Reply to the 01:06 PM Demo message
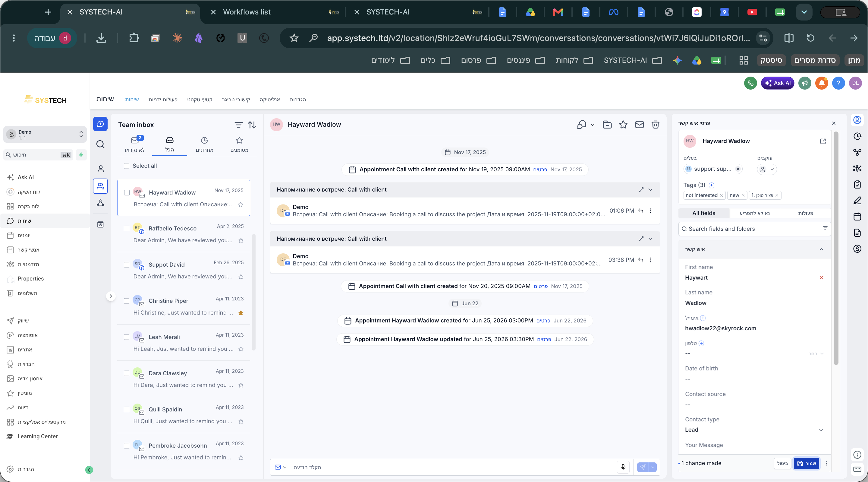This screenshot has height=482, width=868. tap(640, 211)
